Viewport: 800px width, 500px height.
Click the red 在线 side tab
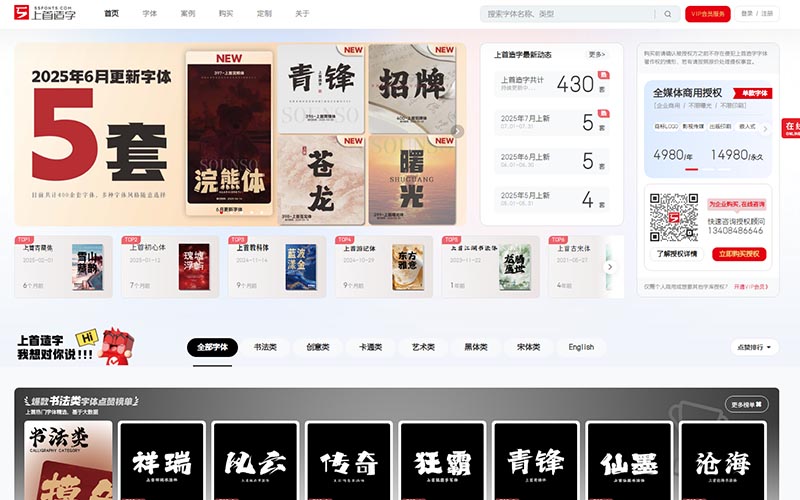791,128
